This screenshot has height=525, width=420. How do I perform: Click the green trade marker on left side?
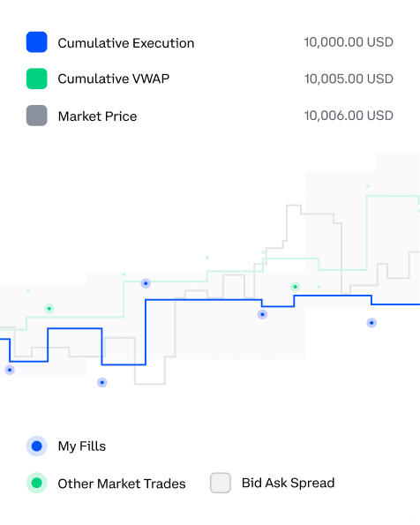click(x=49, y=308)
